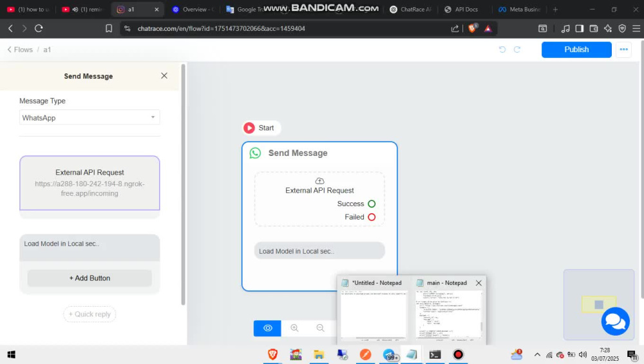Open the chat support bubble
644x364 pixels.
tap(615, 321)
